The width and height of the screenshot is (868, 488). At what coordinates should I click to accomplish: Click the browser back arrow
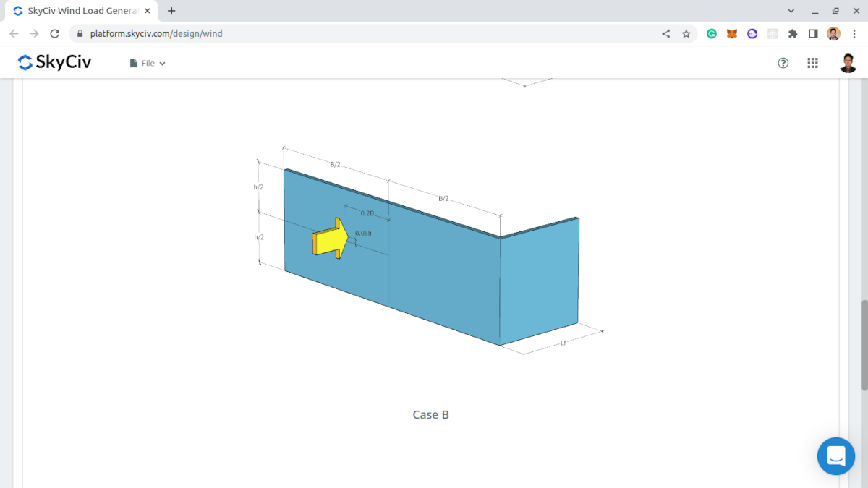pyautogui.click(x=14, y=33)
